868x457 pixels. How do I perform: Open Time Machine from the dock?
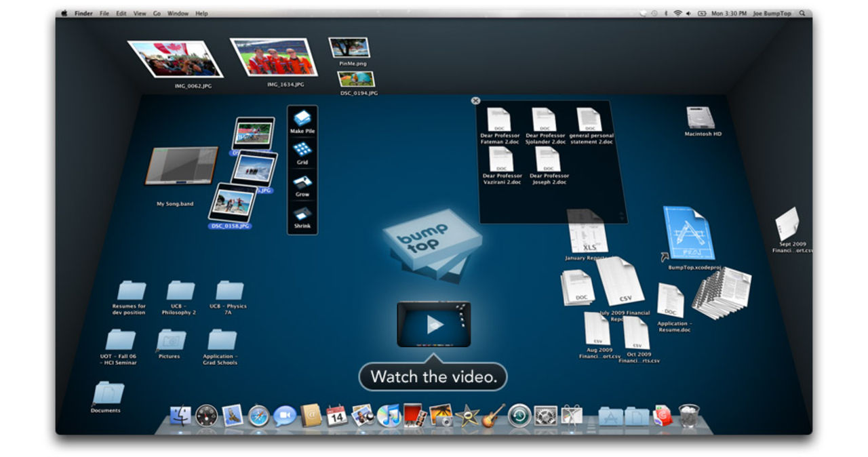click(519, 415)
